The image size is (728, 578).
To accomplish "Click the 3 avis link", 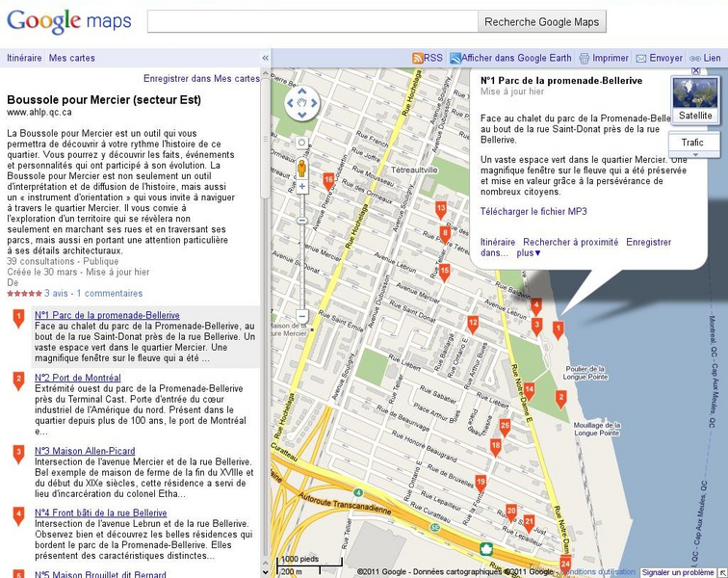I will pos(56,293).
